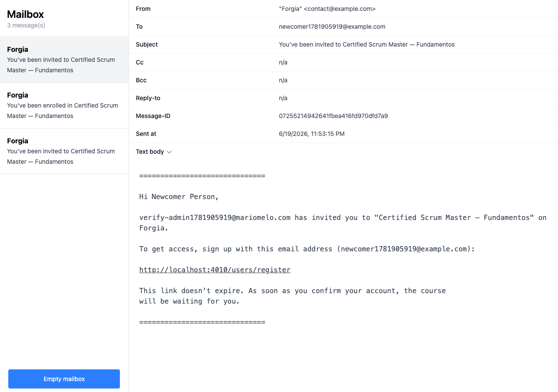Image resolution: width=558 pixels, height=392 pixels.
Task: Click the To recipient newcomer1781905919@example.com
Action: tap(332, 27)
